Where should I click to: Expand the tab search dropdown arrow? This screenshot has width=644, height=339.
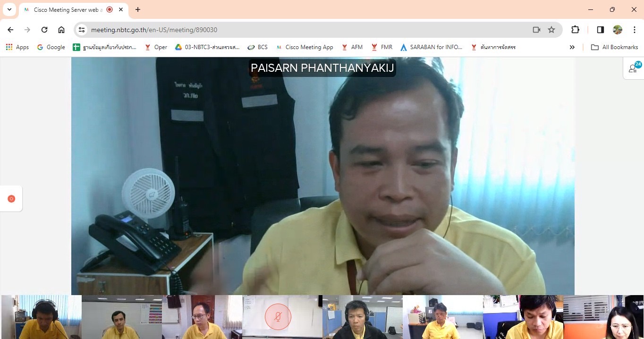(x=9, y=9)
